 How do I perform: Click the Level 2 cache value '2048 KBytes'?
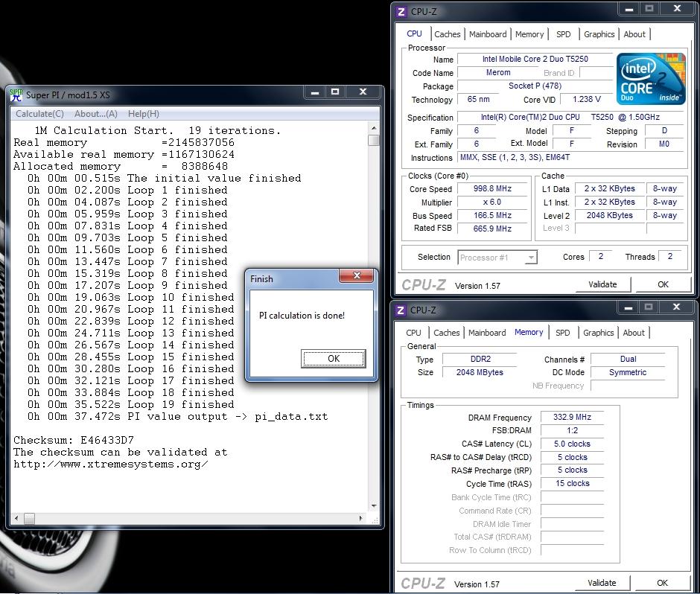point(609,215)
